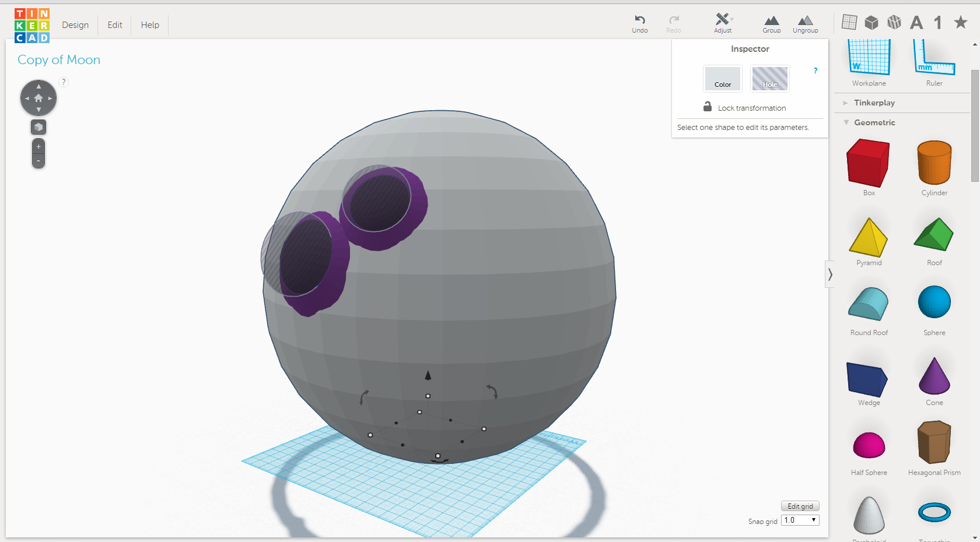Collapse the shapes sidebar panel arrow

[829, 274]
